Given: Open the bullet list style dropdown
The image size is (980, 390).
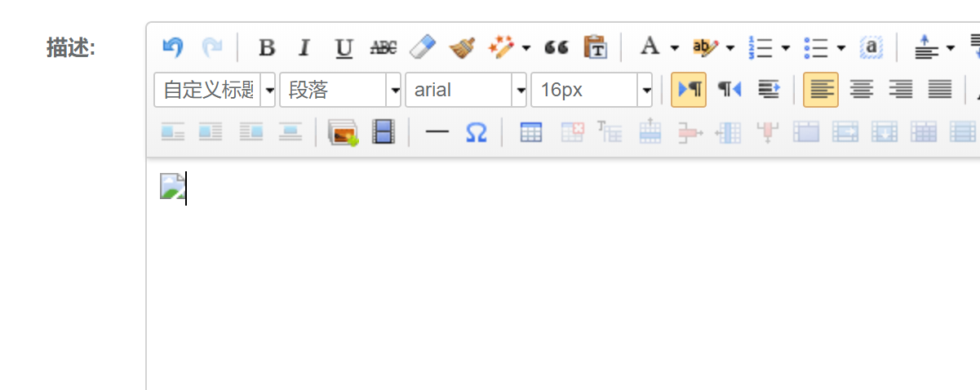Looking at the screenshot, I should (840, 47).
